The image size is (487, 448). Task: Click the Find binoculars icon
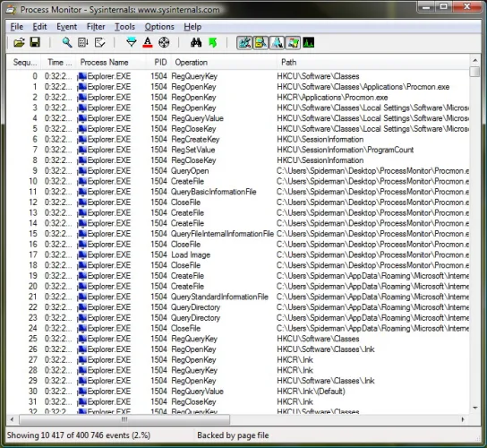click(196, 42)
